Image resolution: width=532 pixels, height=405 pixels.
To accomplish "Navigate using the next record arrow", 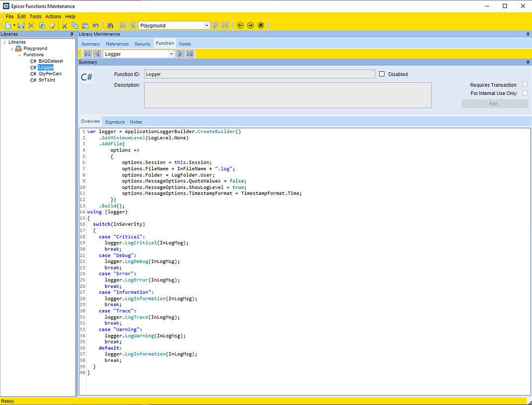I will coord(215,25).
